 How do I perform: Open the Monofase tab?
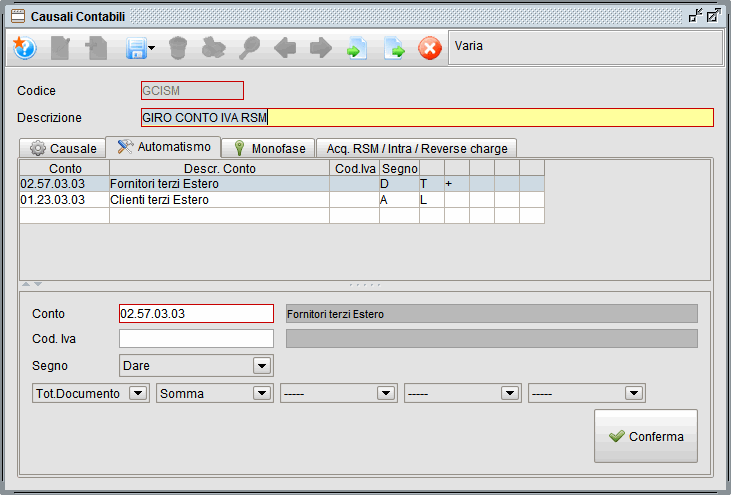pos(268,148)
